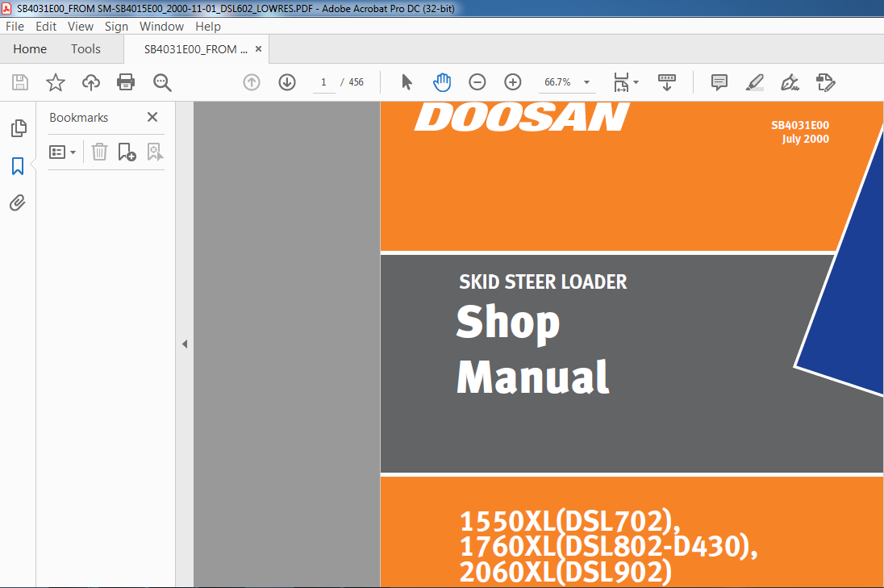Click the Stamp tool icon
Screen dimensions: 884x588
click(x=825, y=82)
